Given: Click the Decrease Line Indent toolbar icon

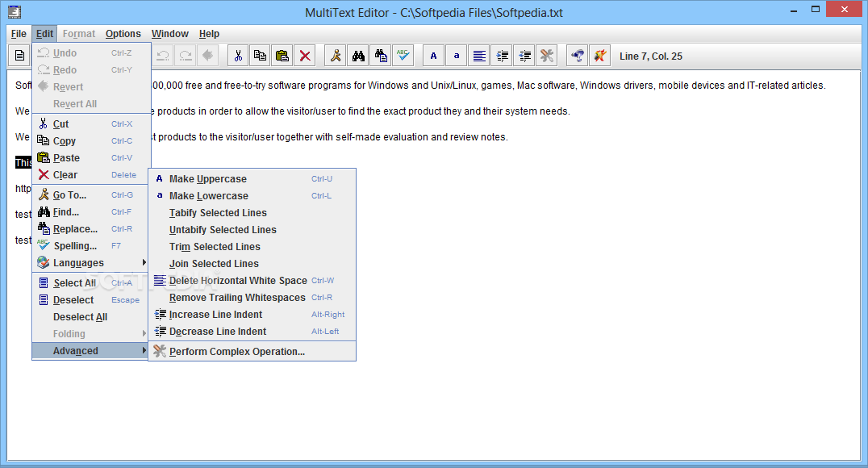Looking at the screenshot, I should click(x=524, y=56).
